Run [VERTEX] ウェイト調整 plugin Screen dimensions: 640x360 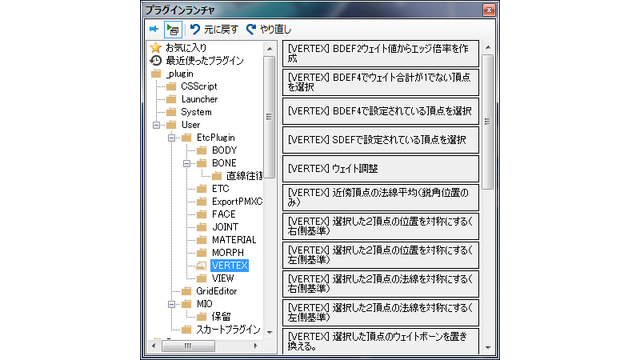(380, 169)
